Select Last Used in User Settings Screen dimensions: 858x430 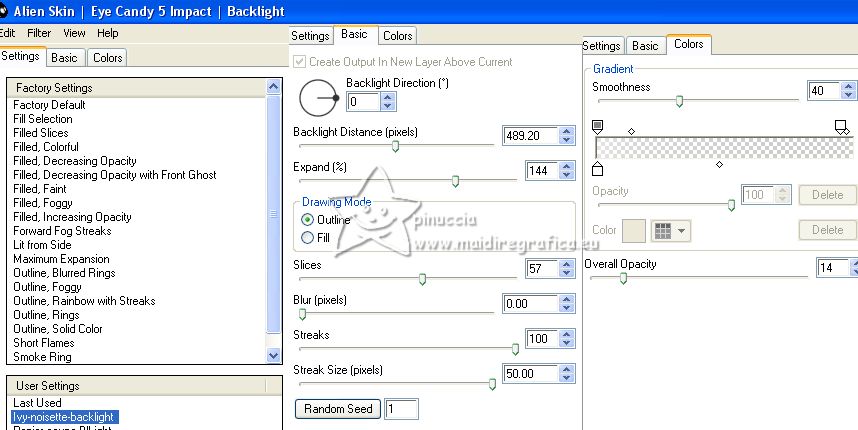click(x=37, y=403)
